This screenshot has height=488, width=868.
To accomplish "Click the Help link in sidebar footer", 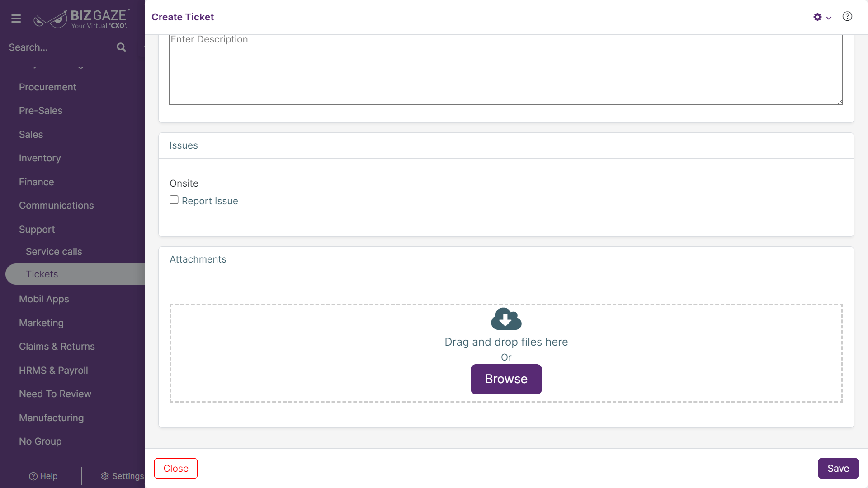I will (43, 476).
